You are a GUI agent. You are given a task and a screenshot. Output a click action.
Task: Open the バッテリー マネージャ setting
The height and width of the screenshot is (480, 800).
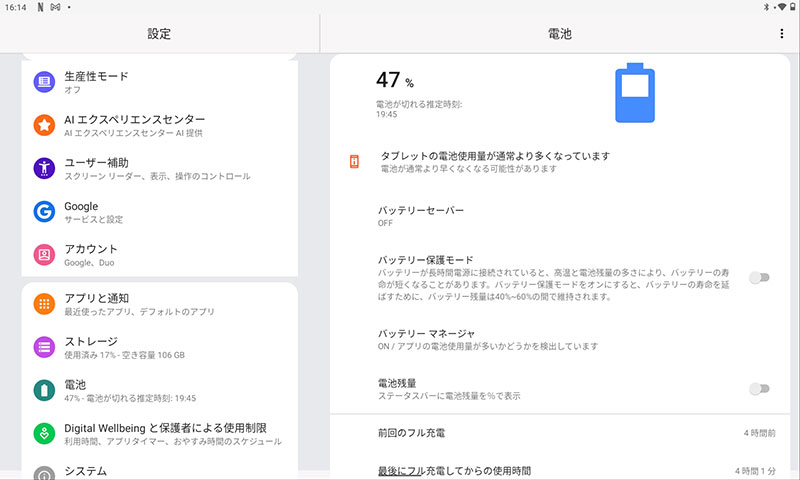coord(560,340)
